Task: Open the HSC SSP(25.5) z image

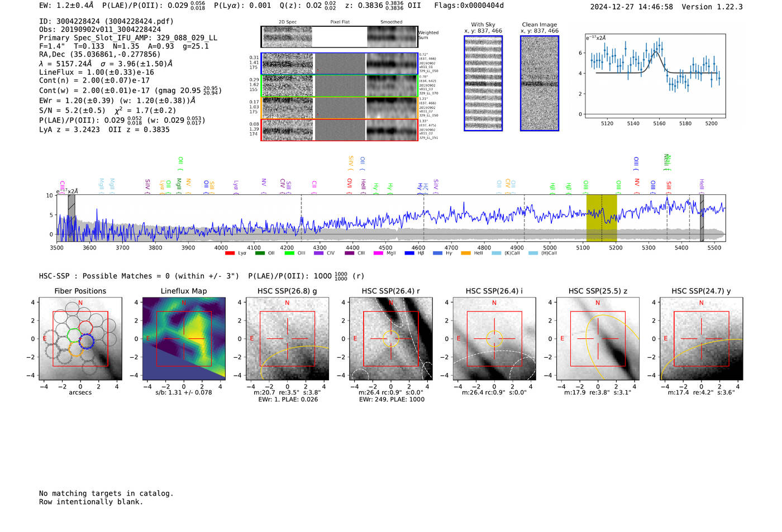Action: [x=598, y=339]
